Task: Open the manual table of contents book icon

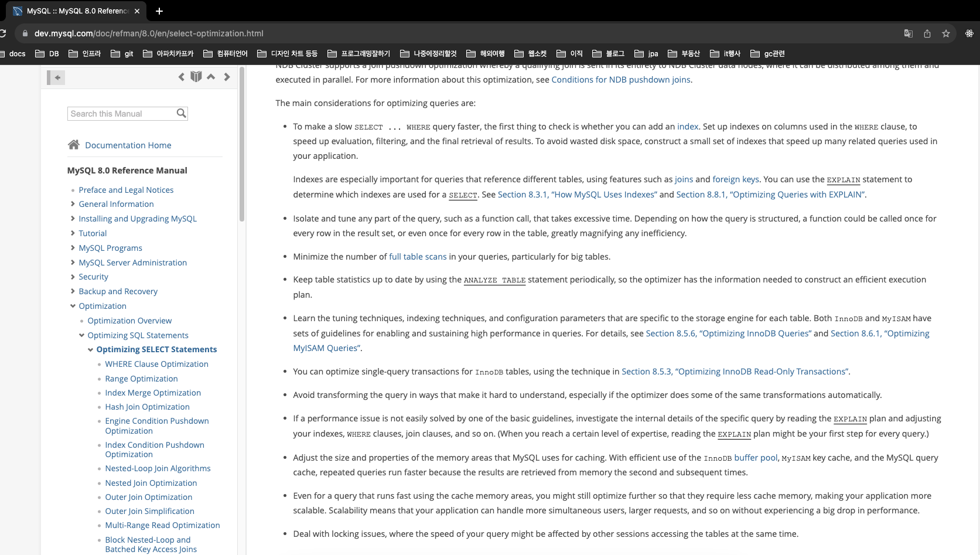Action: click(x=196, y=77)
